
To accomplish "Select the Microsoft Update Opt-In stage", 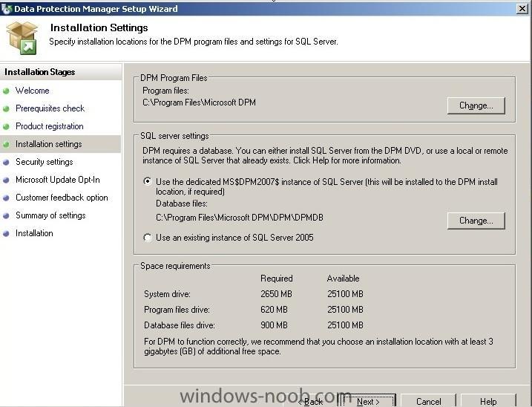I will coord(58,180).
